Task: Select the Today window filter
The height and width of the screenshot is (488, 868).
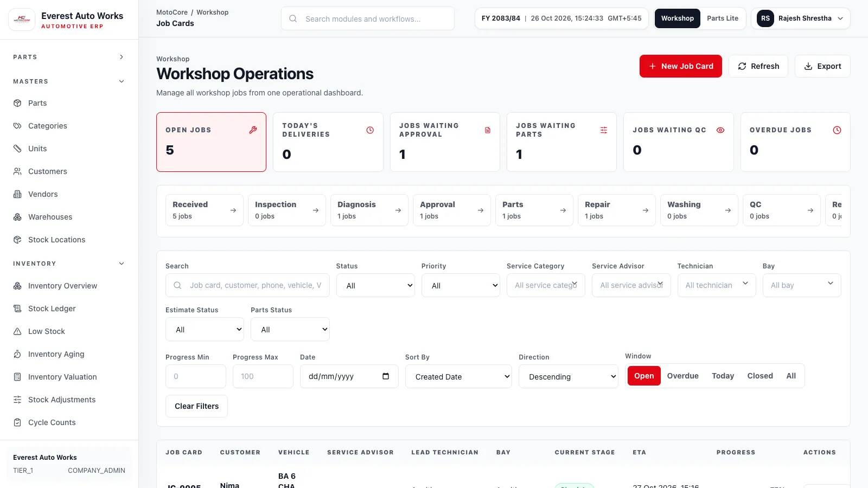Action: click(x=723, y=376)
